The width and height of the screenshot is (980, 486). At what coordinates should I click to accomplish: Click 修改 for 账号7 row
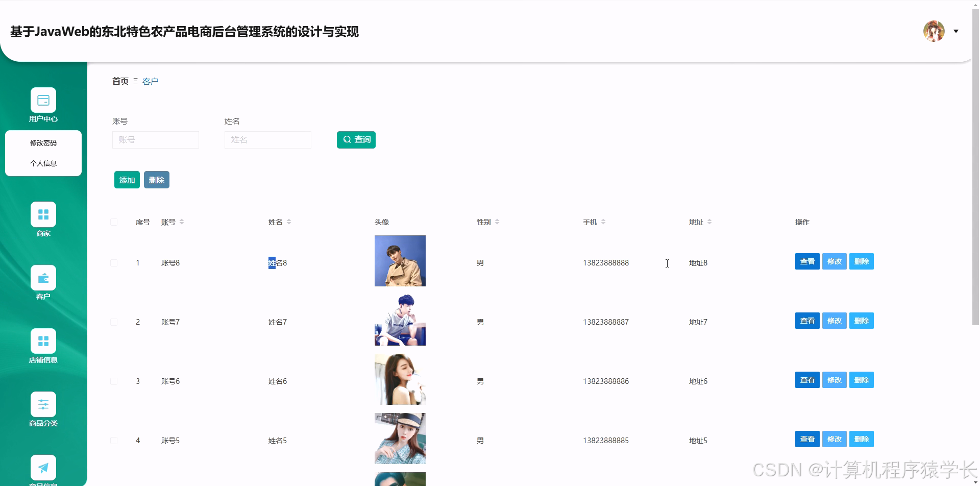tap(835, 321)
